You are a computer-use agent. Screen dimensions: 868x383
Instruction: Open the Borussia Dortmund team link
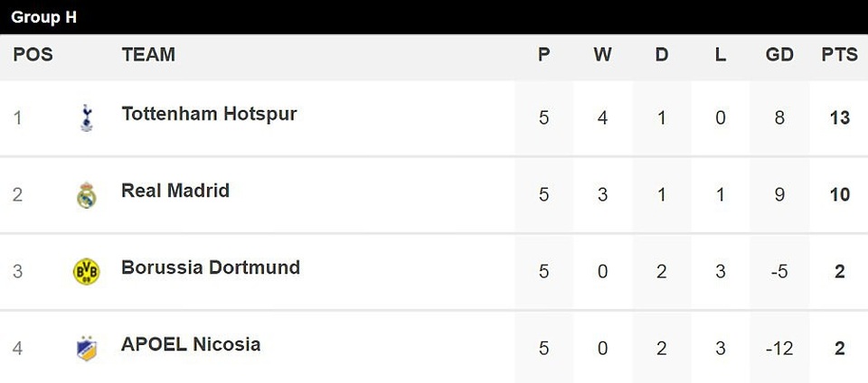click(x=211, y=267)
